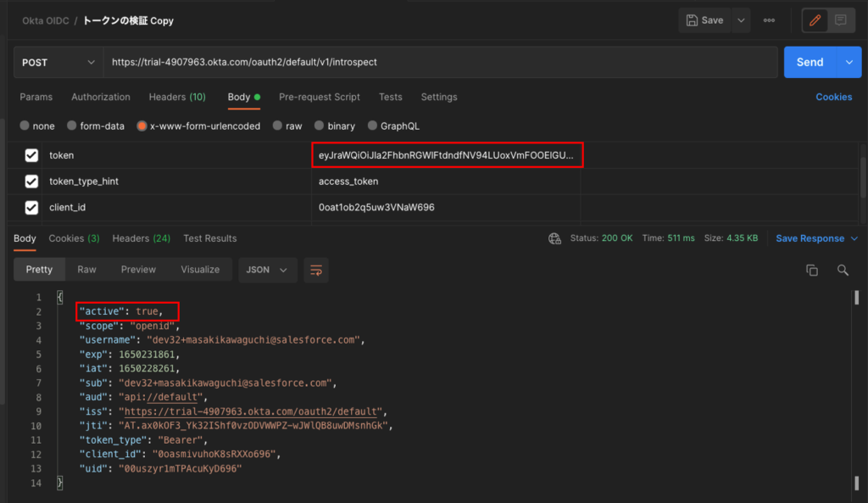Open the three-dot more actions menu

pos(769,20)
